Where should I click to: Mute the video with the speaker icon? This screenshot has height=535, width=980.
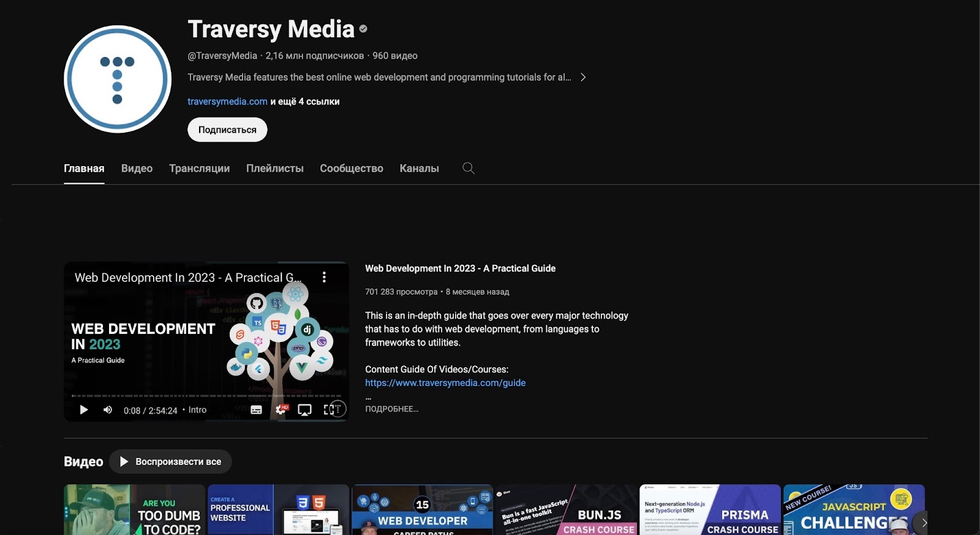[x=108, y=410]
